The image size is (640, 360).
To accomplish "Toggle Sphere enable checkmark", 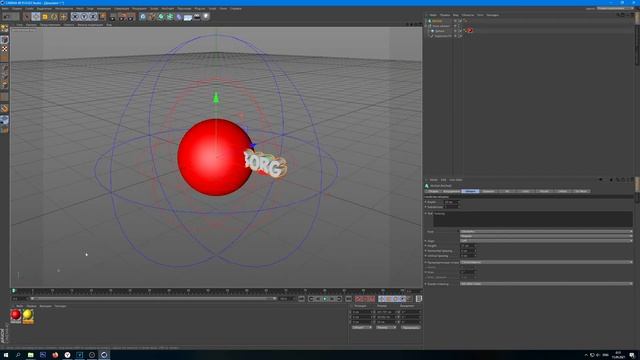I will [x=460, y=31].
